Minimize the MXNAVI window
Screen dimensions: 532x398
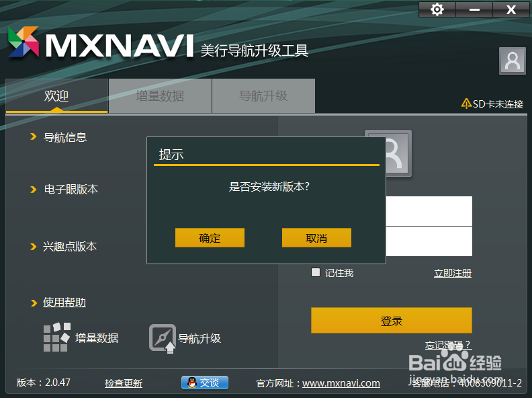point(474,9)
